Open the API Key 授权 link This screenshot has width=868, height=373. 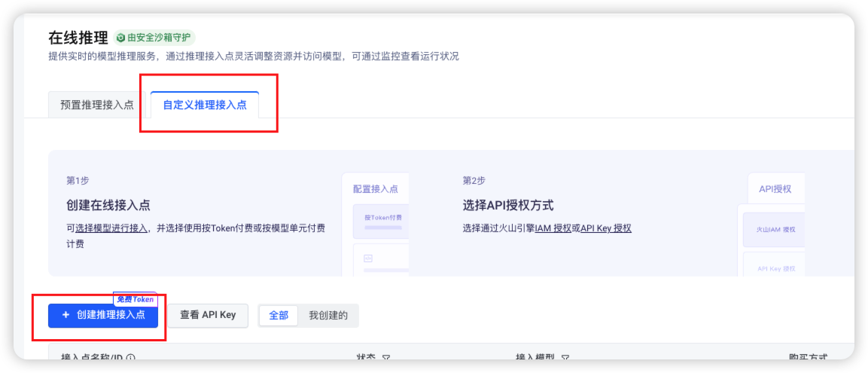pos(605,228)
